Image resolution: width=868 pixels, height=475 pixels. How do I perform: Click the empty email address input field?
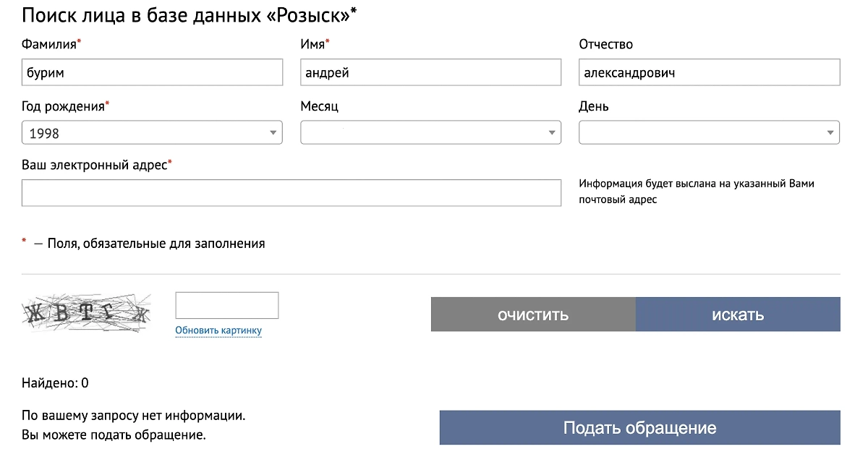(291, 193)
